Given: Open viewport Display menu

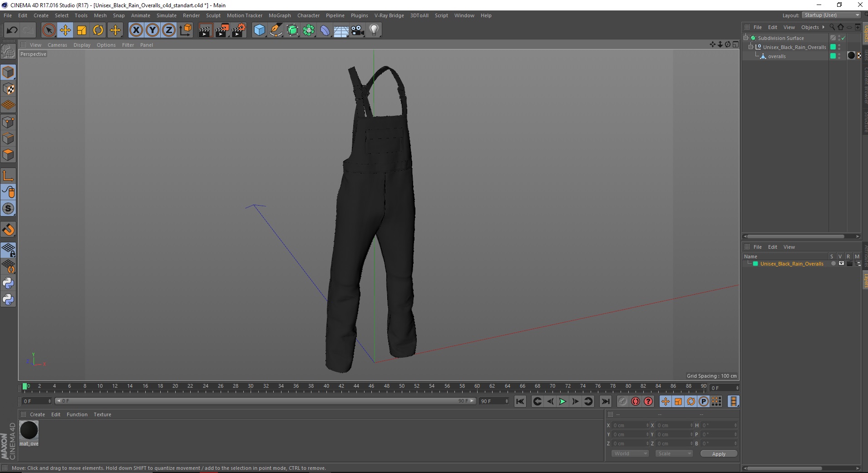Looking at the screenshot, I should pyautogui.click(x=82, y=45).
